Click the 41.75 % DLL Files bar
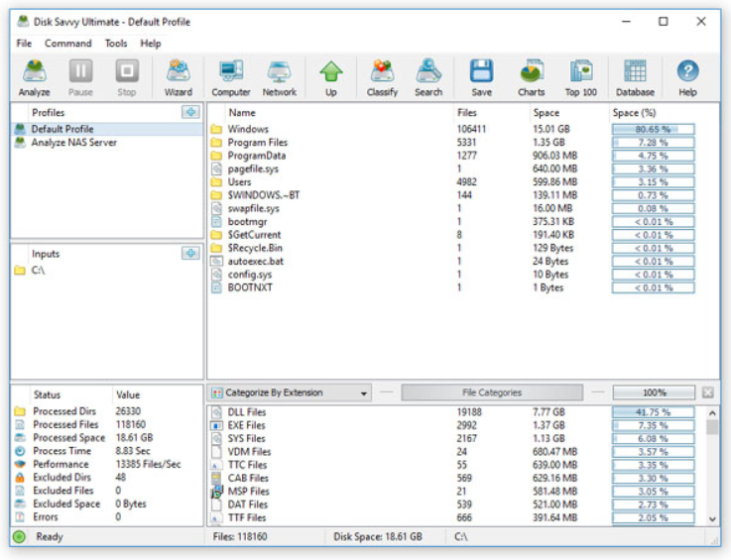The width and height of the screenshot is (731, 560). click(x=654, y=412)
